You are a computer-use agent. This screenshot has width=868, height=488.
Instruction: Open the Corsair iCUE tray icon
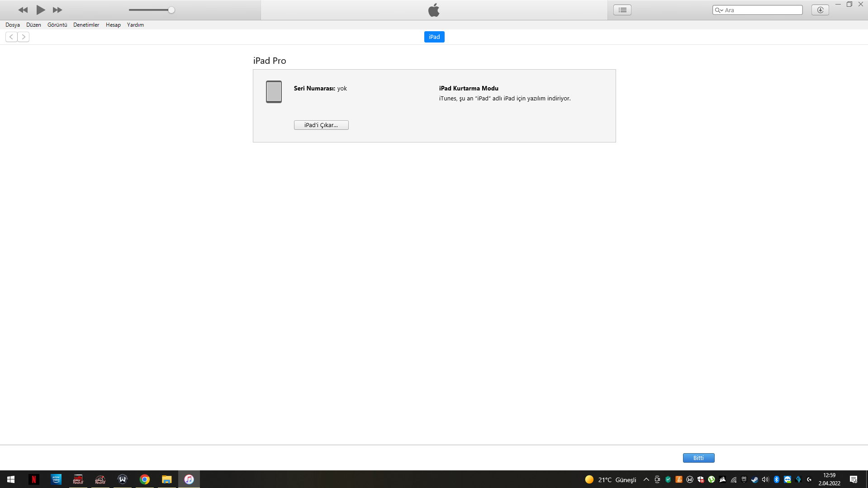(722, 480)
